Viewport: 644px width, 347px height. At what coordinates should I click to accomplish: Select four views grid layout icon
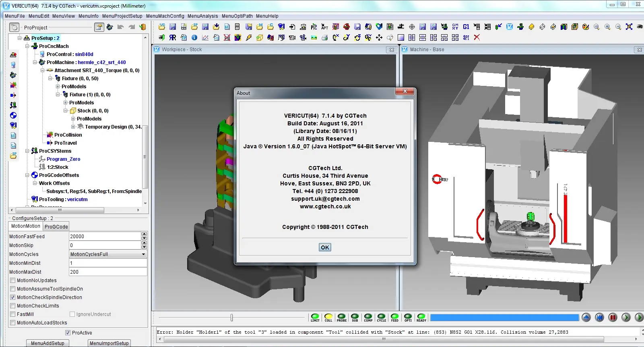[455, 37]
